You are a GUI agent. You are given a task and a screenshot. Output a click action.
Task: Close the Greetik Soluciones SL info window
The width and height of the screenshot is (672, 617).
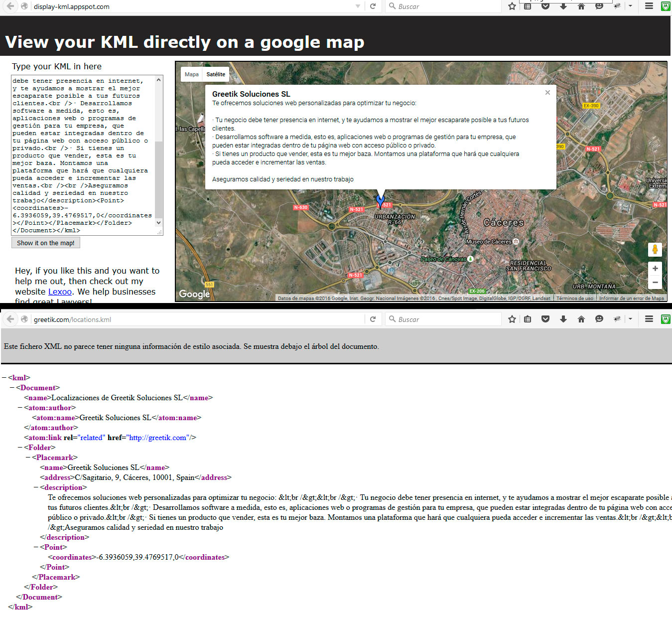click(547, 93)
